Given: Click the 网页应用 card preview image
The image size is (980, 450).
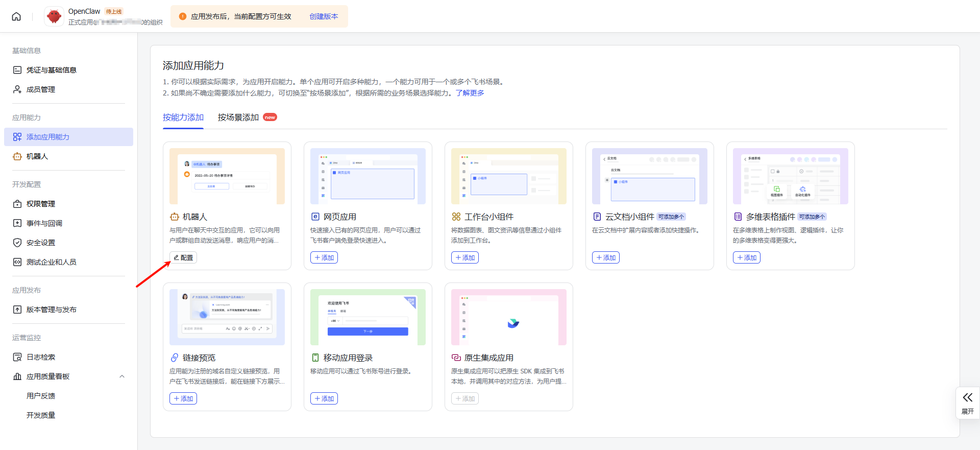Looking at the screenshot, I should pos(368,176).
